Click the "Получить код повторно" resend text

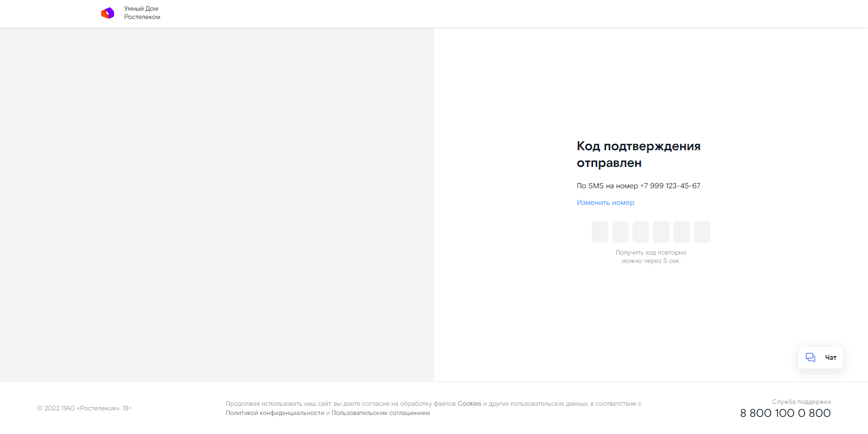coord(651,253)
